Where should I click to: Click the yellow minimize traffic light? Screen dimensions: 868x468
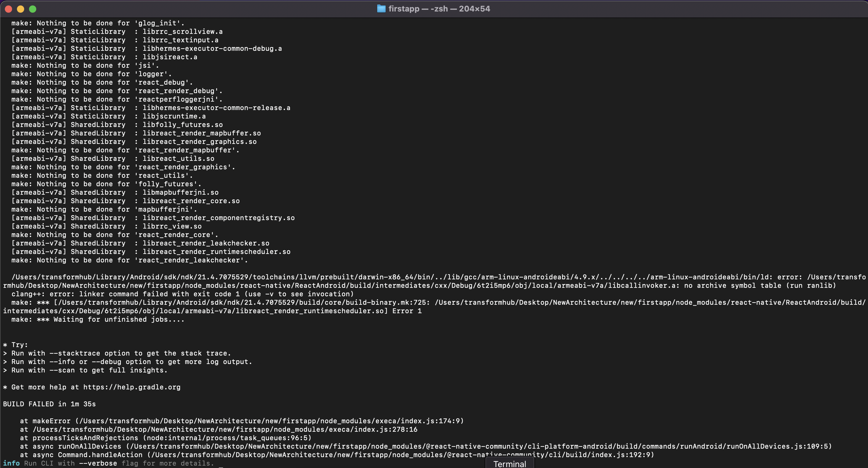click(20, 9)
